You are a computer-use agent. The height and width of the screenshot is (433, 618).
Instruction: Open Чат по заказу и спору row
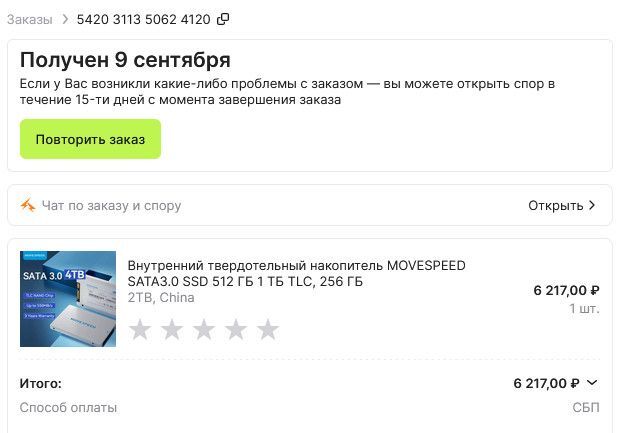pos(310,205)
